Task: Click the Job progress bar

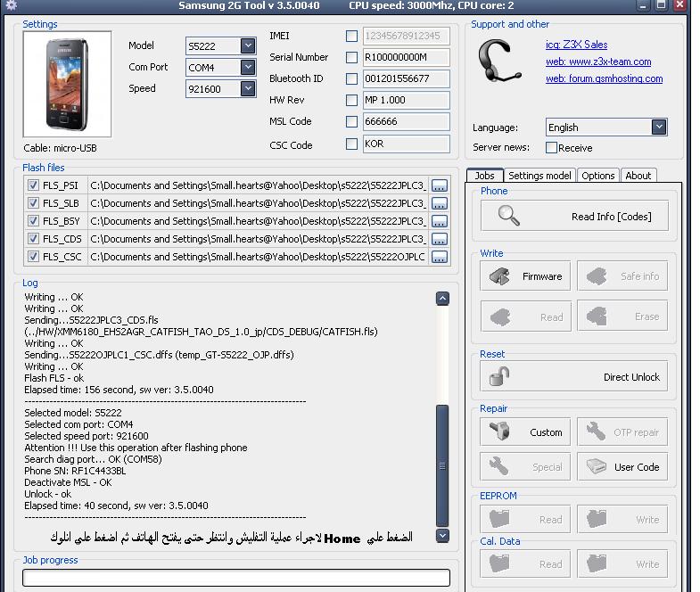Action: [x=236, y=578]
